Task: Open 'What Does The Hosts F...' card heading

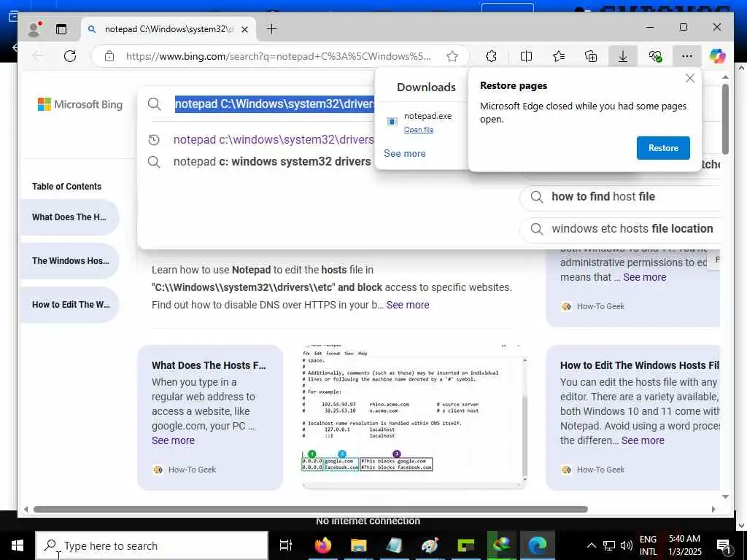Action: [209, 365]
